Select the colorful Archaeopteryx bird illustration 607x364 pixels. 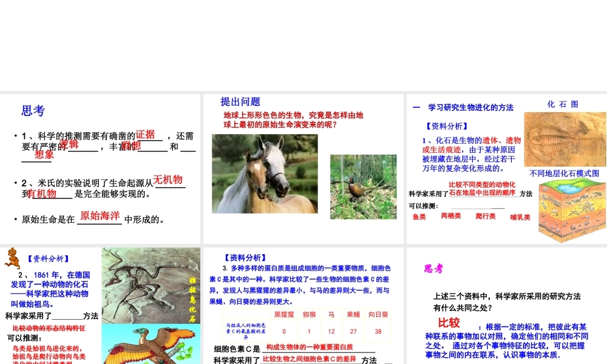pos(151,344)
